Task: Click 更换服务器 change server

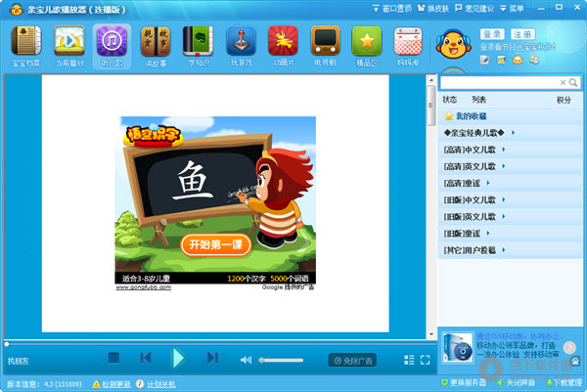Action: point(464,382)
